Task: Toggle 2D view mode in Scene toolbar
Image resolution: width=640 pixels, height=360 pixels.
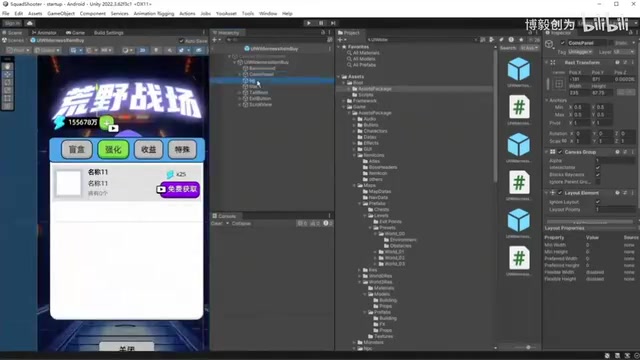Action: click(x=142, y=50)
